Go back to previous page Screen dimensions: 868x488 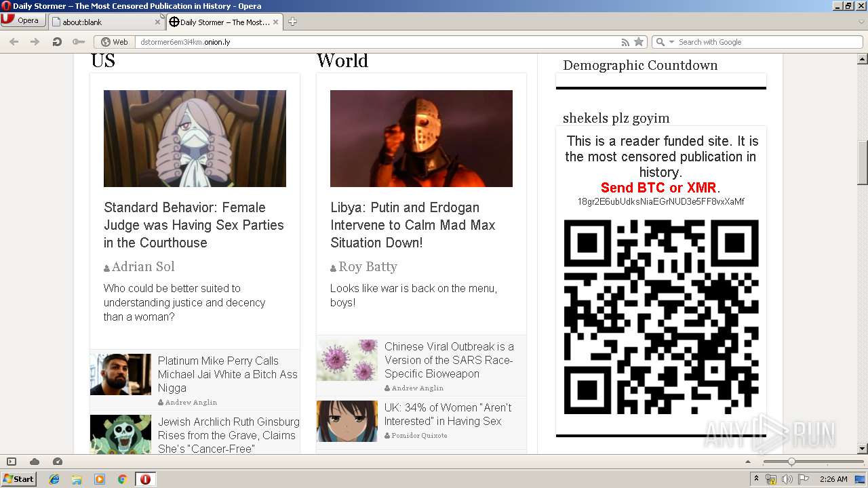pyautogui.click(x=14, y=42)
